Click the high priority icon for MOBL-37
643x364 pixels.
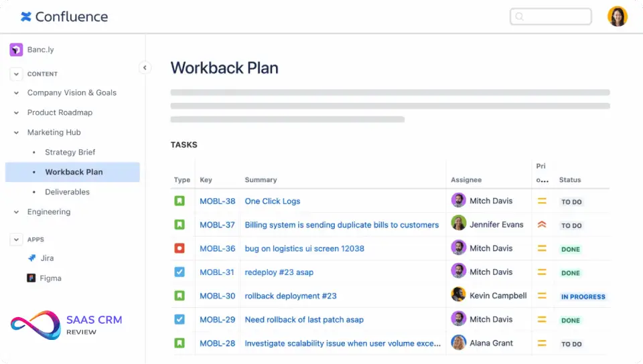[542, 225]
